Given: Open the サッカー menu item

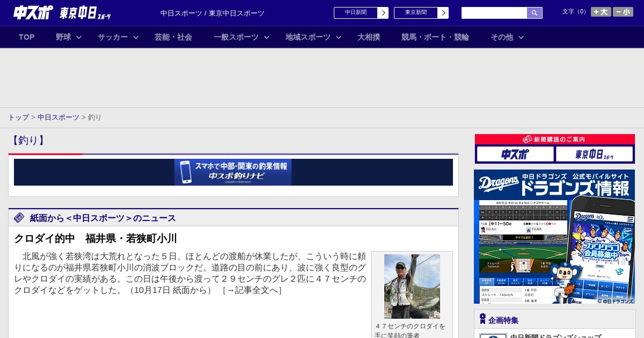Looking at the screenshot, I should [x=113, y=37].
